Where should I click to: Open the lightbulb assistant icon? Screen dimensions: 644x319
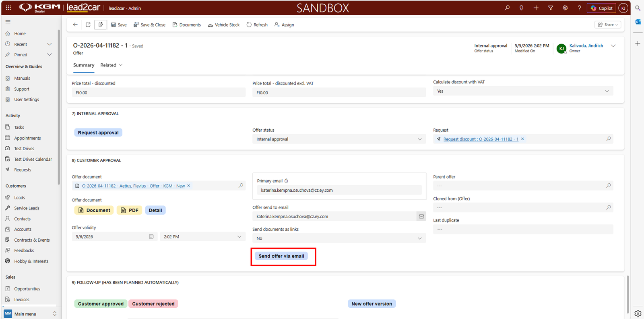[522, 8]
